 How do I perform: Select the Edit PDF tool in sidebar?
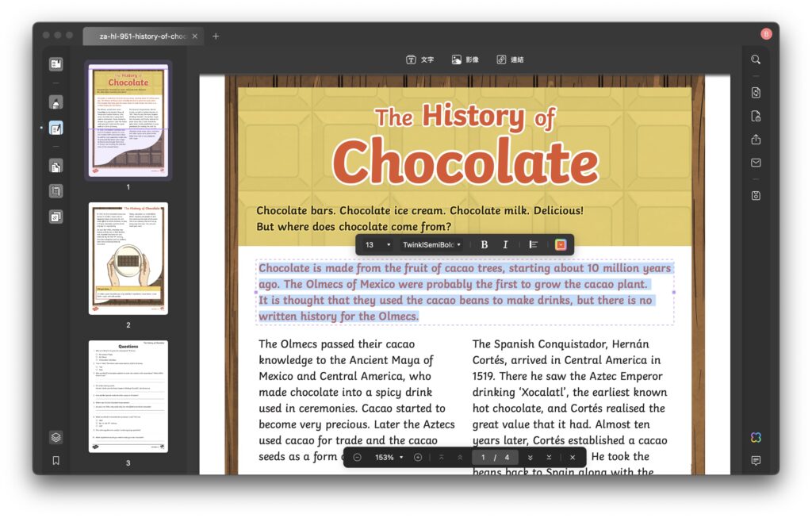[56, 128]
